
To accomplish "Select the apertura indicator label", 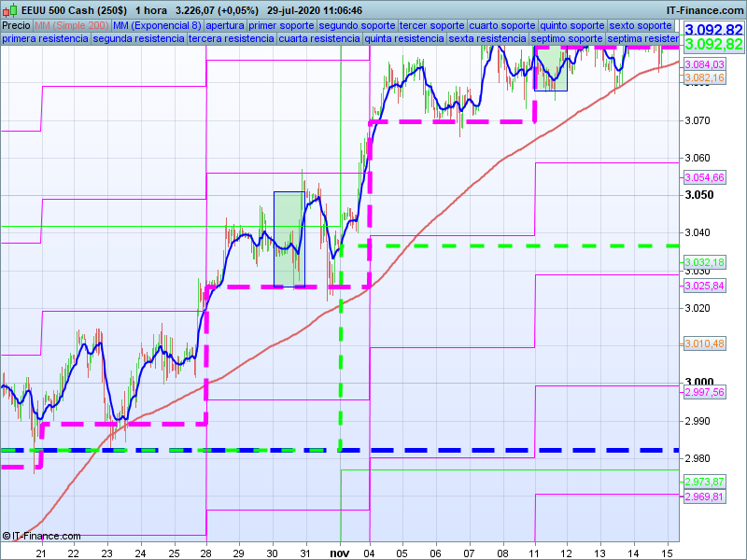I will (x=225, y=25).
